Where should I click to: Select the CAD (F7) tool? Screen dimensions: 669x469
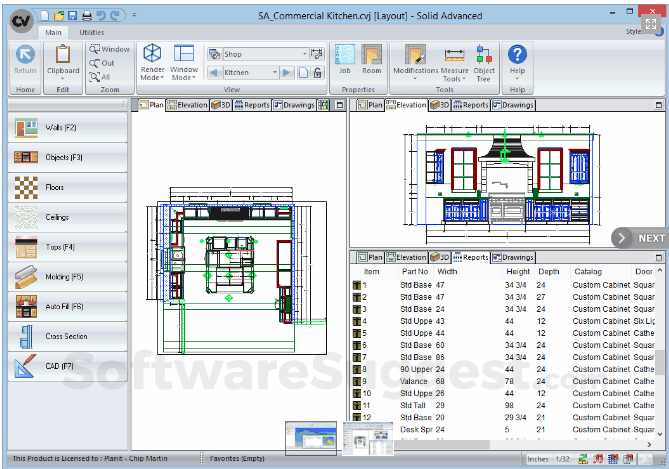(x=68, y=366)
